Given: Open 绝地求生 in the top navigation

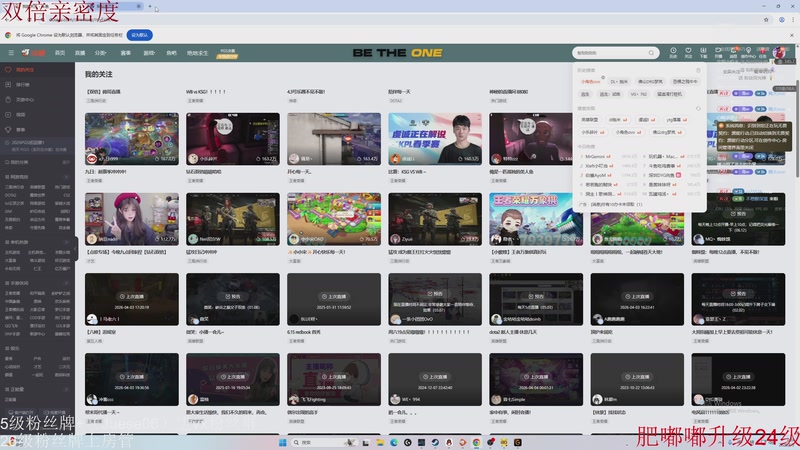Looking at the screenshot, I should point(197,53).
